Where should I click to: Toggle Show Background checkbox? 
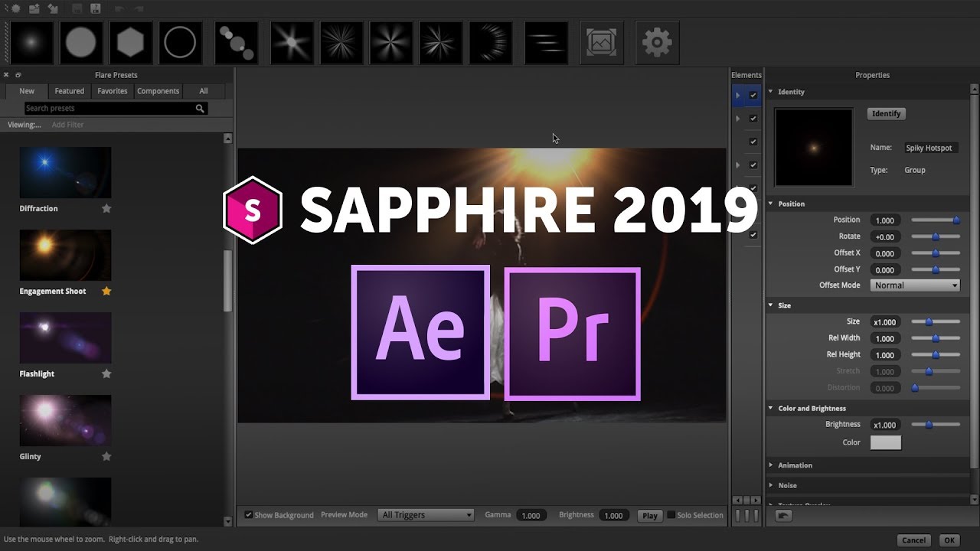tap(248, 515)
